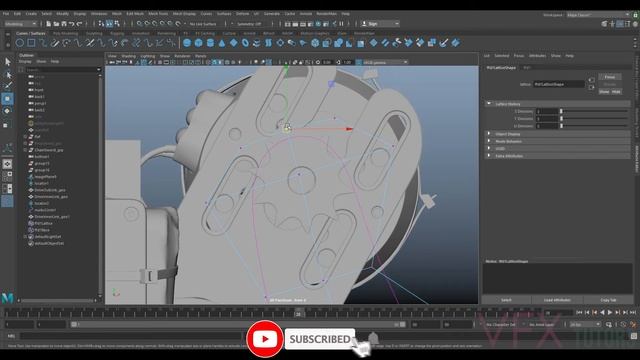Activate the Rotate tool in the toolbox

coord(7,111)
